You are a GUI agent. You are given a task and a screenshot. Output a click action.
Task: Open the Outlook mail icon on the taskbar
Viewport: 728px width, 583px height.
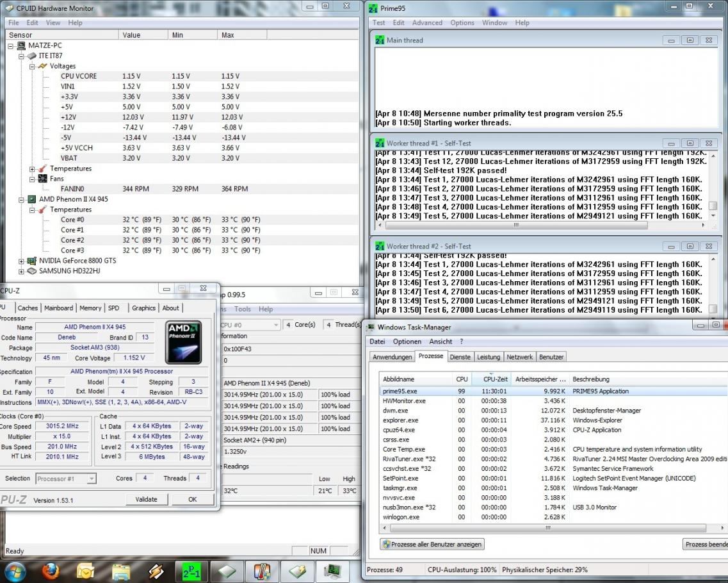pyautogui.click(x=85, y=571)
